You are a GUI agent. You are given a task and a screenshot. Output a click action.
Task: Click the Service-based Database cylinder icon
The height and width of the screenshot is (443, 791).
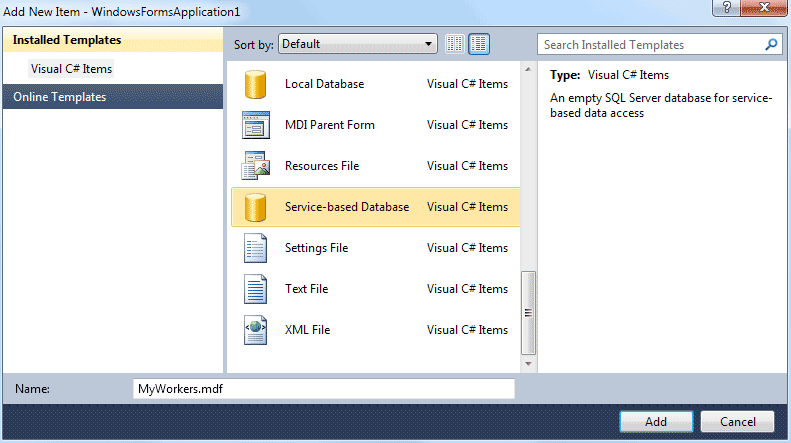(256, 207)
